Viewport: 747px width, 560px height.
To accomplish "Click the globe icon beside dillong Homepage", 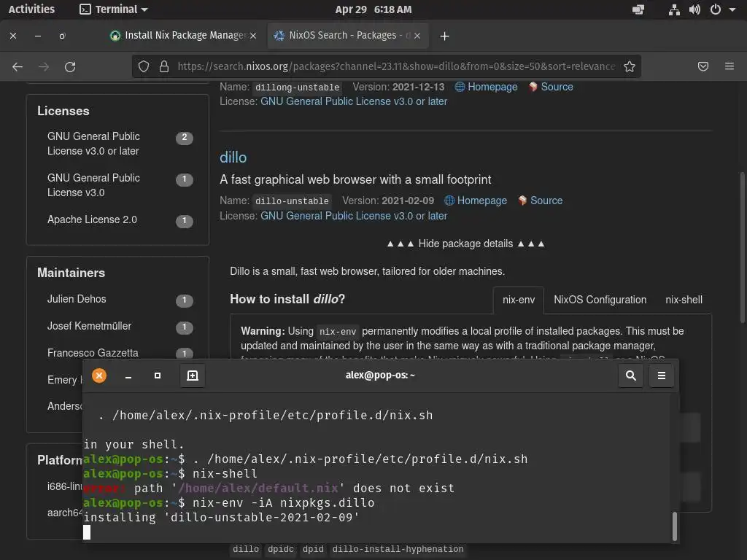I will point(460,87).
